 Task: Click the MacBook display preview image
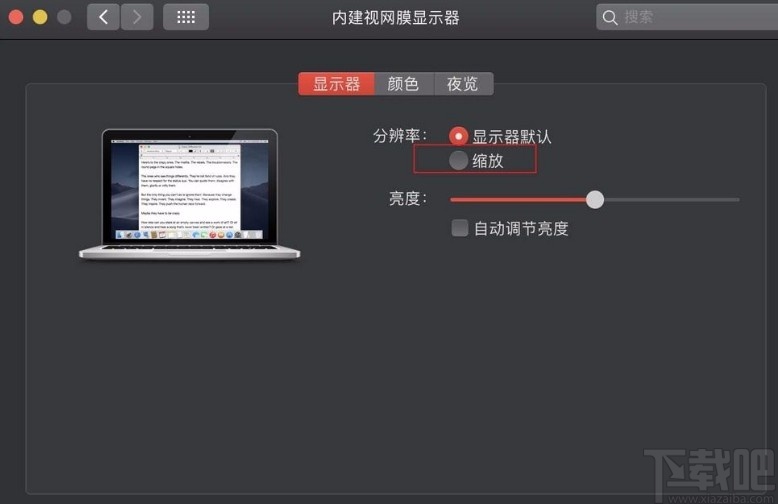coord(190,194)
